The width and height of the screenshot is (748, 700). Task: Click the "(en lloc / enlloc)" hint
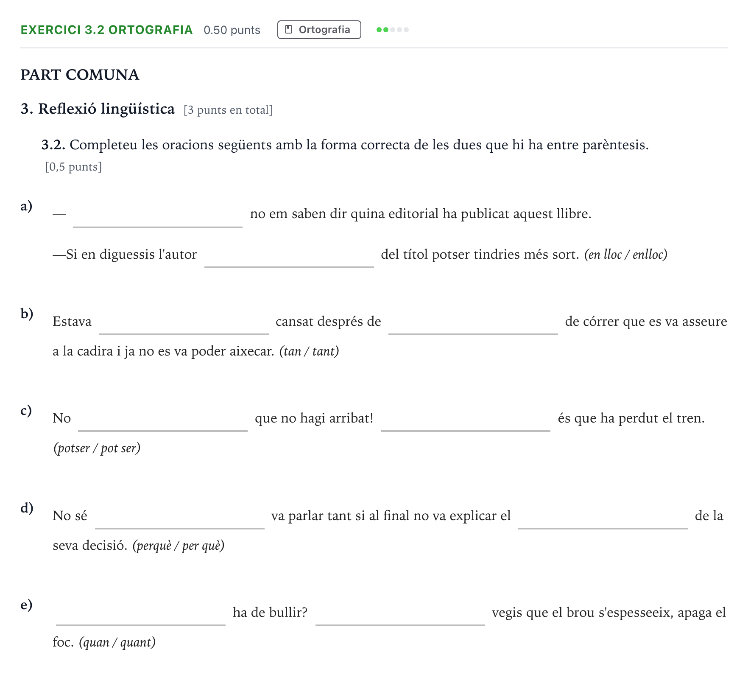[x=626, y=255]
